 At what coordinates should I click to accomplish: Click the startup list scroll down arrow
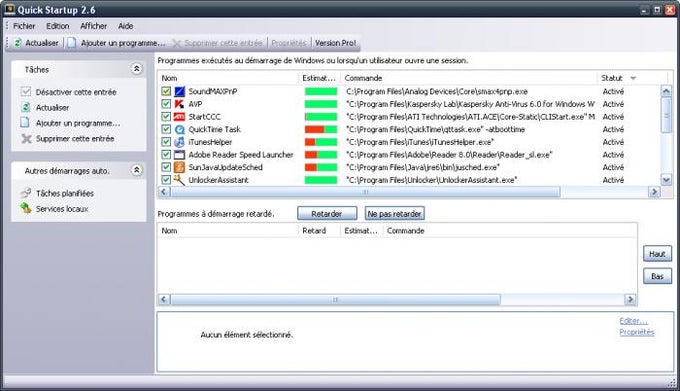[666, 179]
